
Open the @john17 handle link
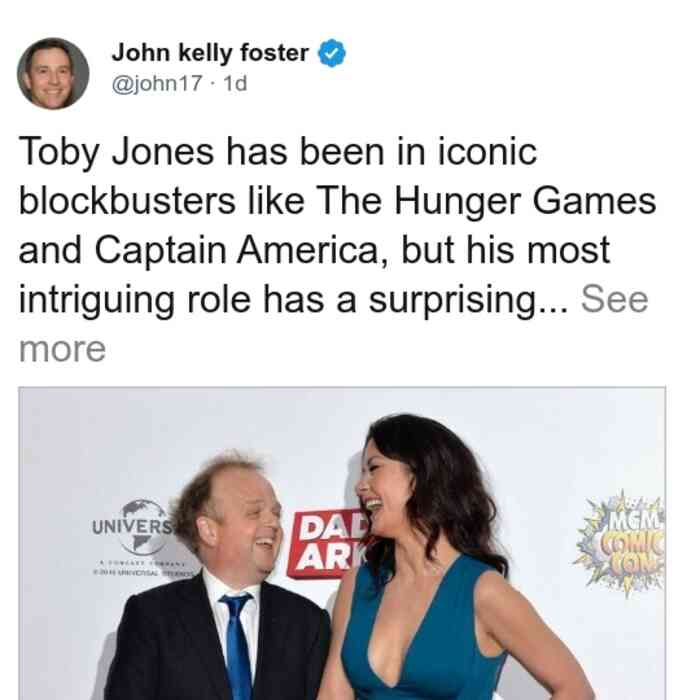pos(157,83)
